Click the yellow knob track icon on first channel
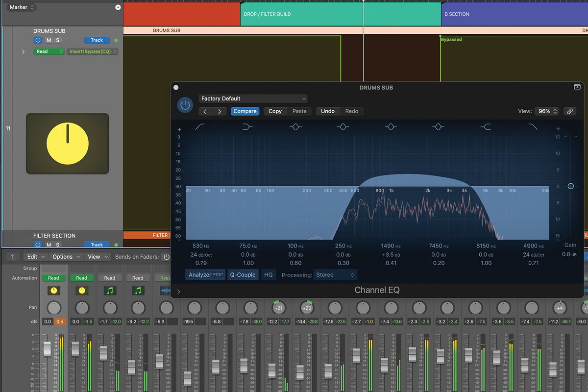588x392 pixels. (53, 290)
